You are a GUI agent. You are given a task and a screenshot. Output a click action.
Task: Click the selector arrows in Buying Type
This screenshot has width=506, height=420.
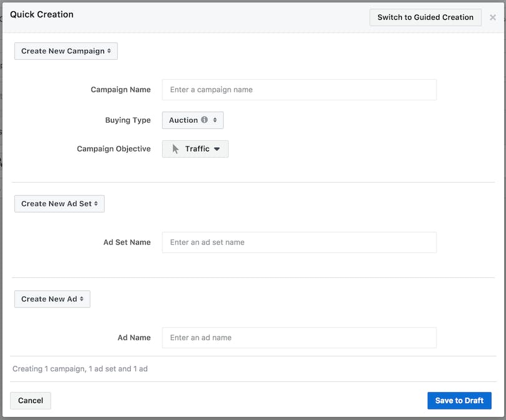pyautogui.click(x=215, y=120)
